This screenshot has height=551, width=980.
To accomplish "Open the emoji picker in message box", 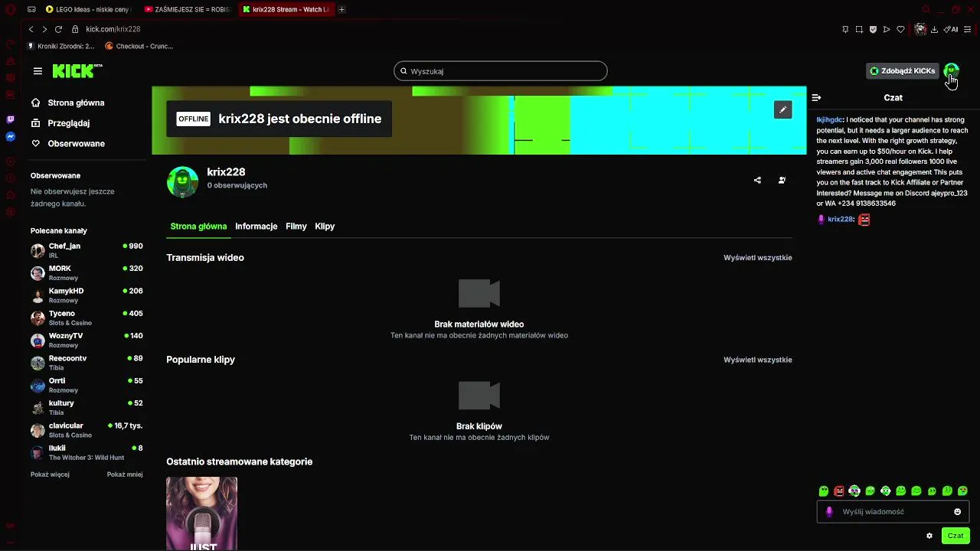I will (957, 512).
